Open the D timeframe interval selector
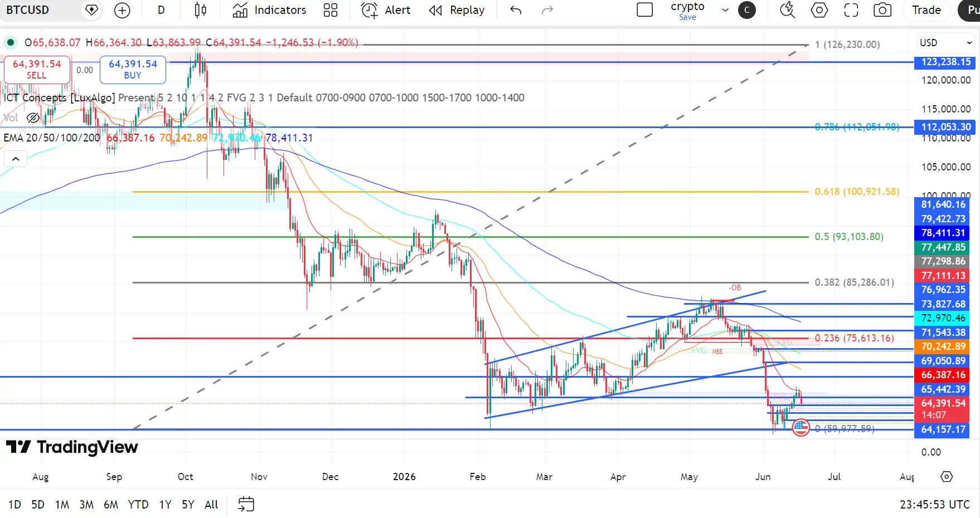This screenshot has height=518, width=980. coord(161,10)
